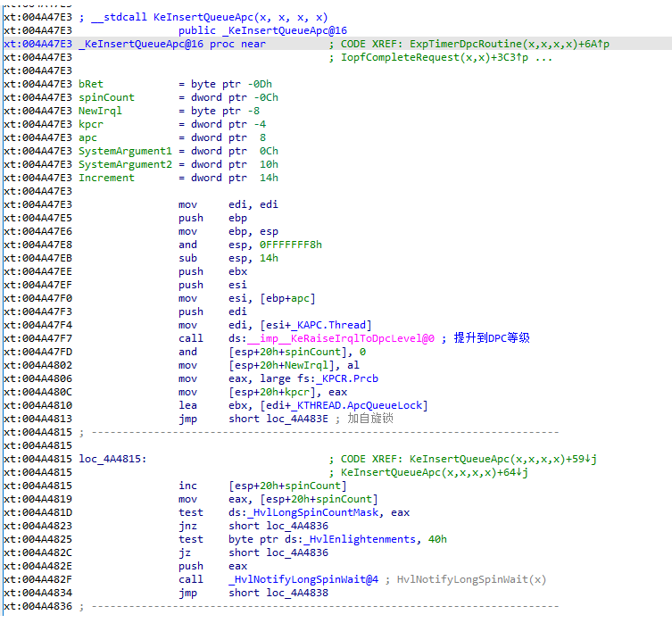
Task: Select the __stdcall KeInsertQueueApc prototype comment
Action: (x=203, y=17)
